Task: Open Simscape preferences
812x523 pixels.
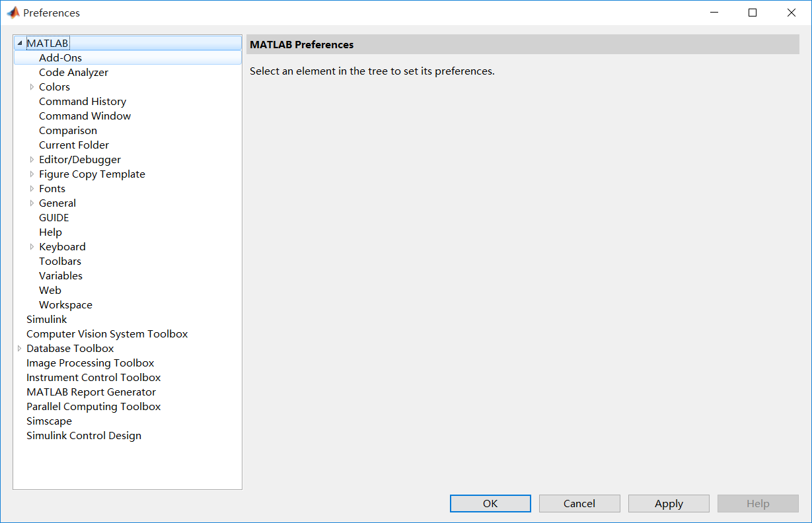Action: click(49, 421)
